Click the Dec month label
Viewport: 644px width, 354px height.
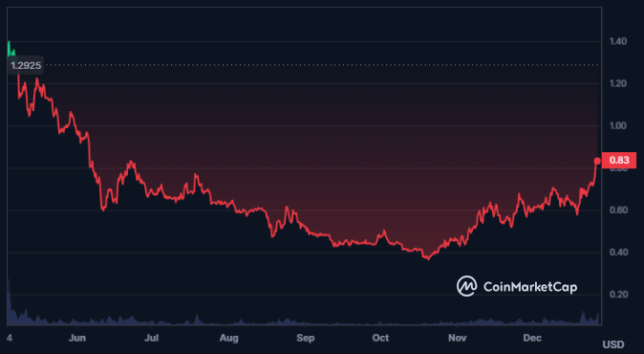tap(532, 338)
